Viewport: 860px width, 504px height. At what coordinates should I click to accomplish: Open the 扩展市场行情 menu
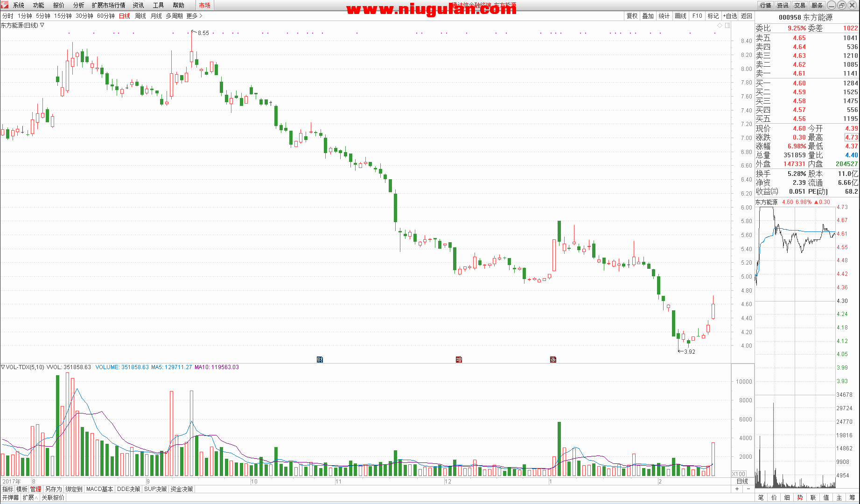tap(109, 5)
